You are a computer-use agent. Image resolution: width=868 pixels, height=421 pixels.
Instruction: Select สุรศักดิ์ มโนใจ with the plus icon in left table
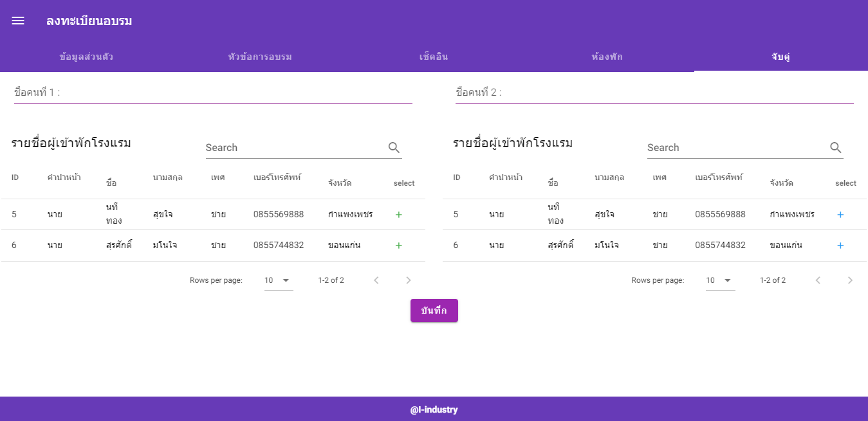(x=398, y=245)
